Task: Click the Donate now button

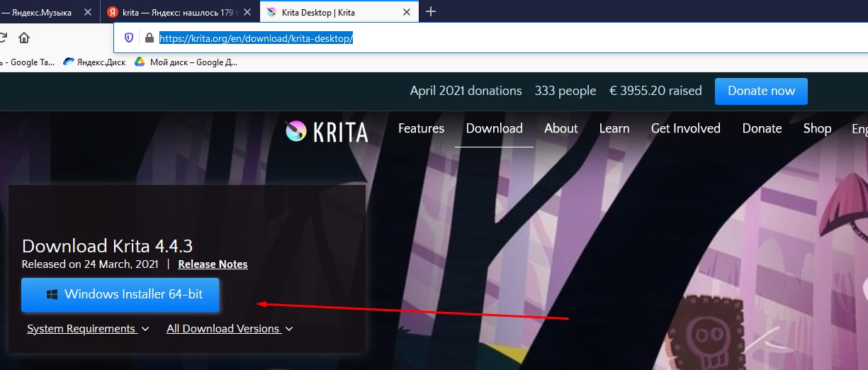Action: pos(761,91)
